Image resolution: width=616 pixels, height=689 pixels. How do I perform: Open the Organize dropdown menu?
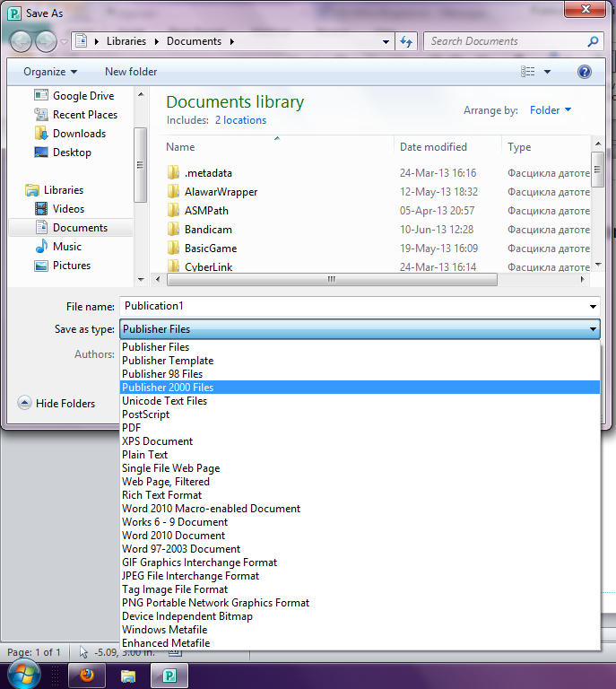(x=50, y=72)
